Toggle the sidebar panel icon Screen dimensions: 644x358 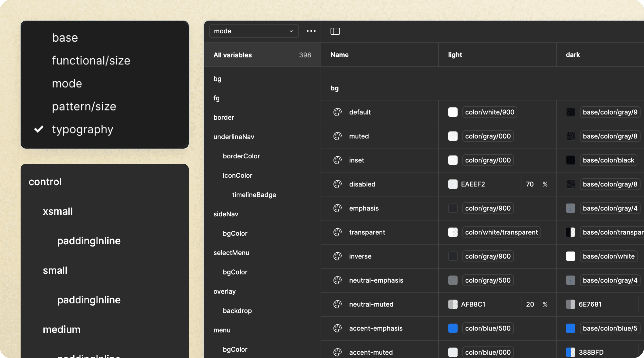pyautogui.click(x=335, y=31)
